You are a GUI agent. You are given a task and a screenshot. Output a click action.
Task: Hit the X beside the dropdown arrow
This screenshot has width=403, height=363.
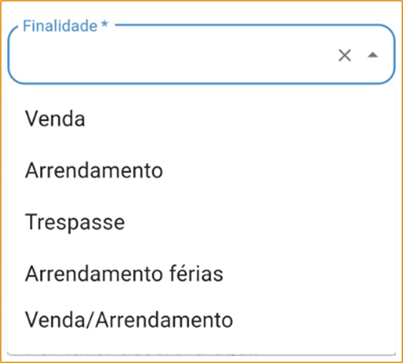(x=345, y=55)
